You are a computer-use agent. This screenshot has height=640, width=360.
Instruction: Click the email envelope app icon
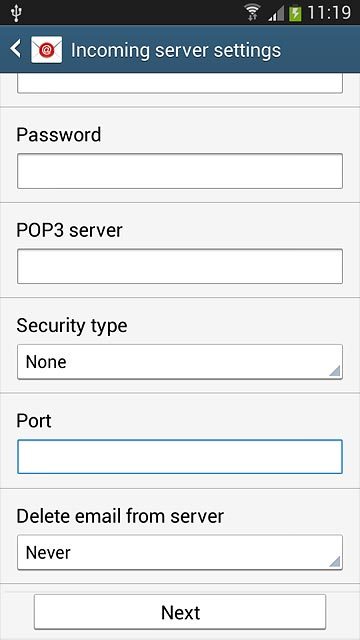click(x=47, y=50)
